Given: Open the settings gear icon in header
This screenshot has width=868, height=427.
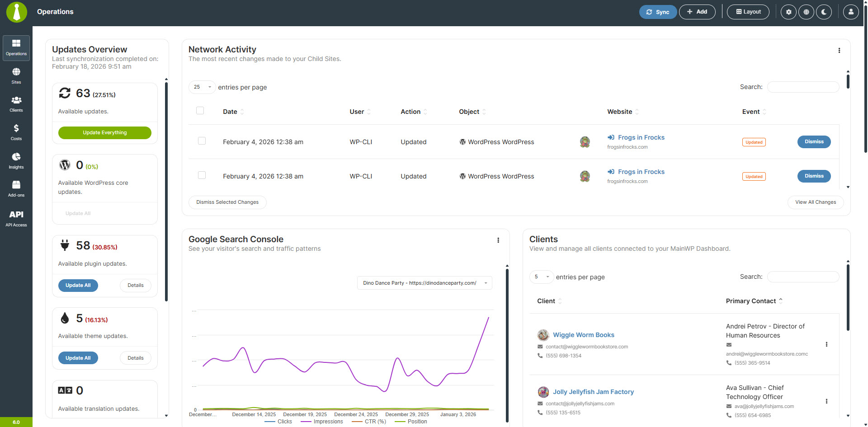Looking at the screenshot, I should click(x=788, y=12).
